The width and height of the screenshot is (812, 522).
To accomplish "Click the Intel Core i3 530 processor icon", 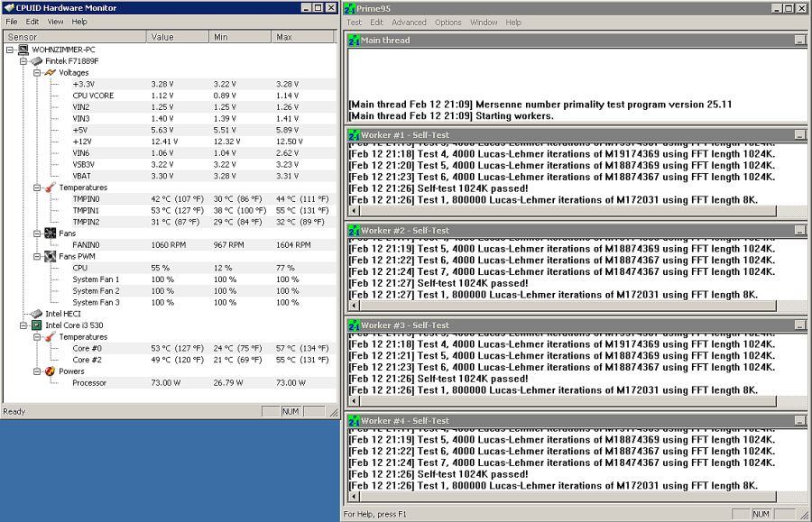I will pyautogui.click(x=36, y=325).
